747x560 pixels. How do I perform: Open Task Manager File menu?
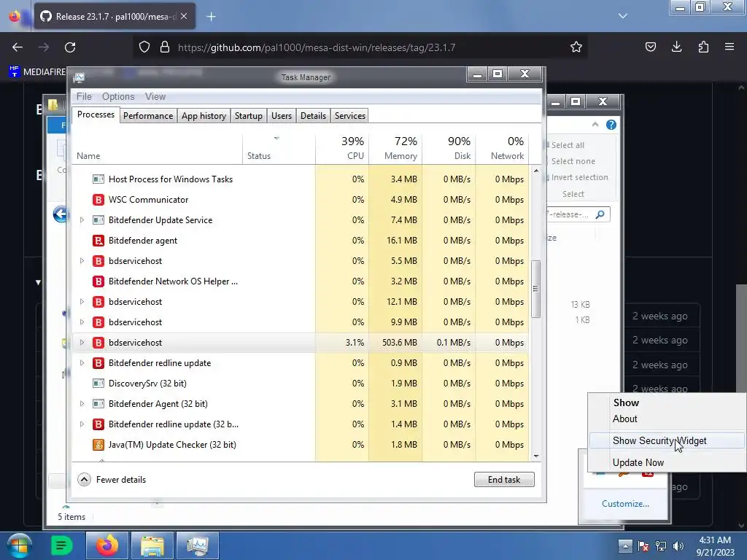coord(85,97)
